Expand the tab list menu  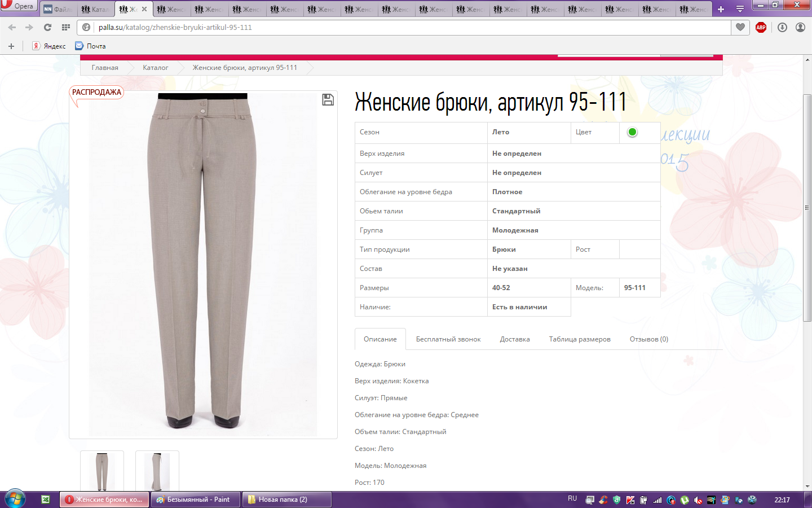(x=740, y=9)
